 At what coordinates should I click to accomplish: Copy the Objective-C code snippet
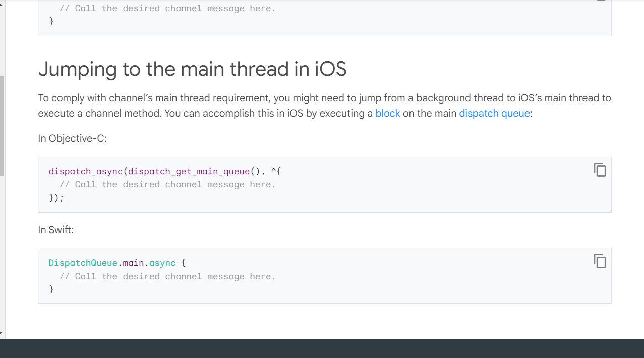[x=600, y=170]
